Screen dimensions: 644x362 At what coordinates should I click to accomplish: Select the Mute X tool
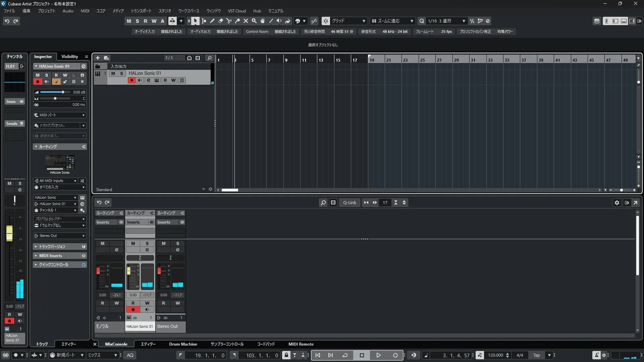246,21
